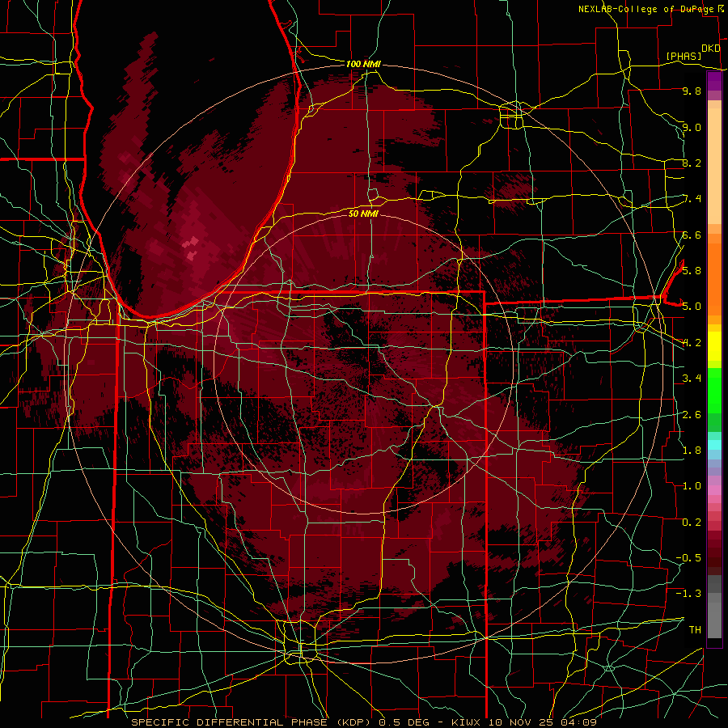Click the 100 NMI range ring label

(363, 64)
